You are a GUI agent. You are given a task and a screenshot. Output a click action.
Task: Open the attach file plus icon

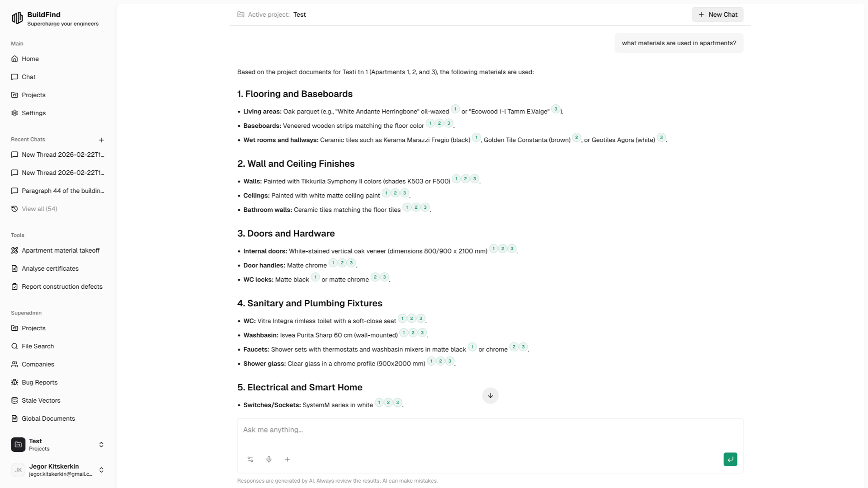[x=287, y=459]
